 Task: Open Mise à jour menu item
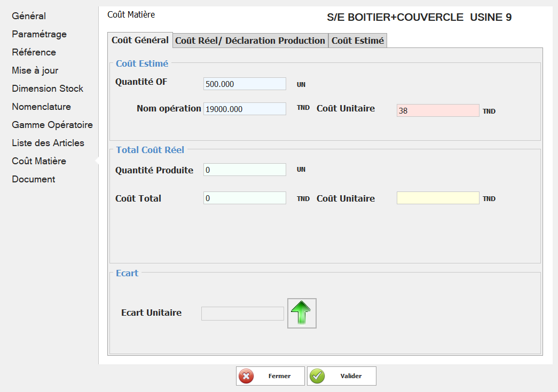point(35,70)
